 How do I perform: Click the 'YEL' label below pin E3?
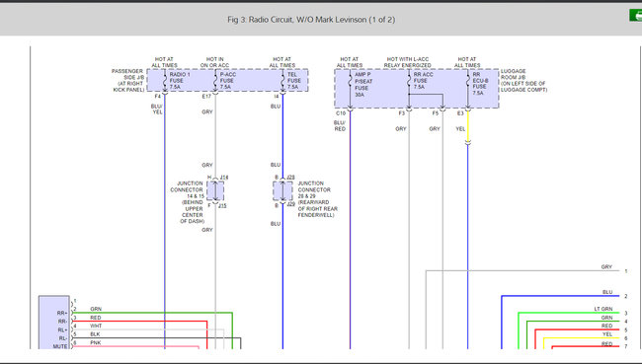(x=460, y=129)
